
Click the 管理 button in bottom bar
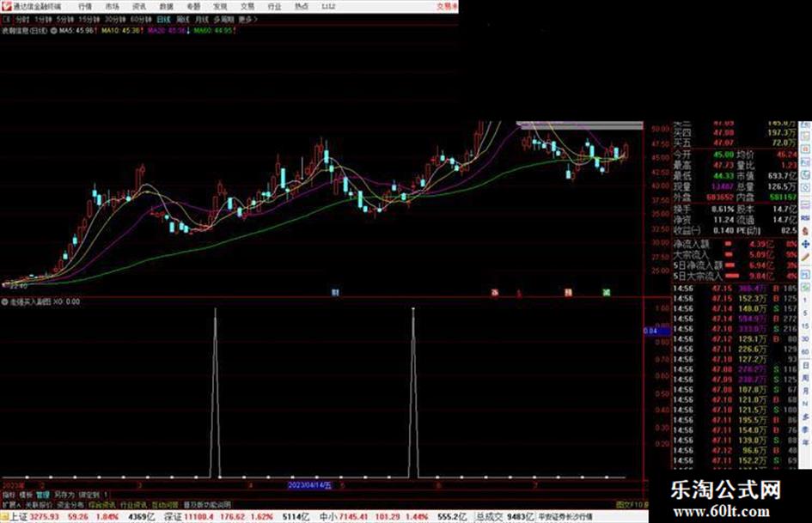pos(43,495)
